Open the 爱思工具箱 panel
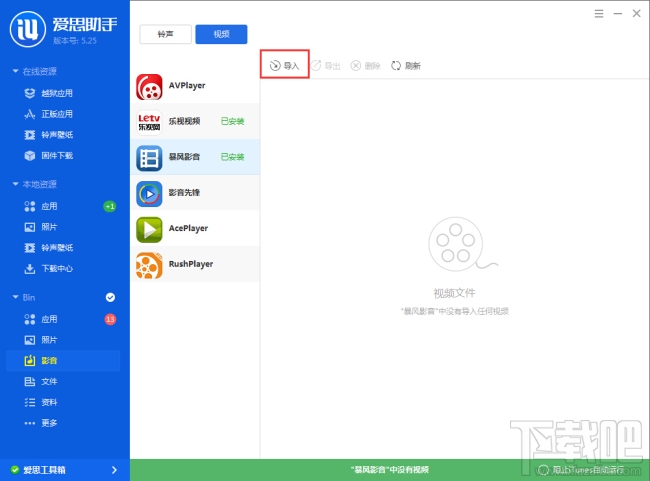The height and width of the screenshot is (481, 650). tap(65, 470)
